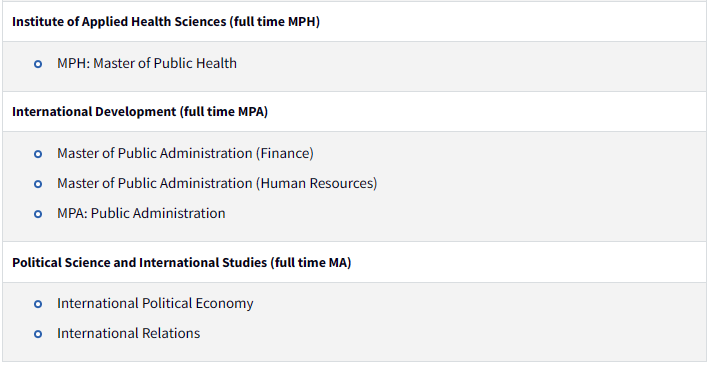710x366 pixels.
Task: Select Master of Public Administration (Human Resources)
Action: click(217, 183)
